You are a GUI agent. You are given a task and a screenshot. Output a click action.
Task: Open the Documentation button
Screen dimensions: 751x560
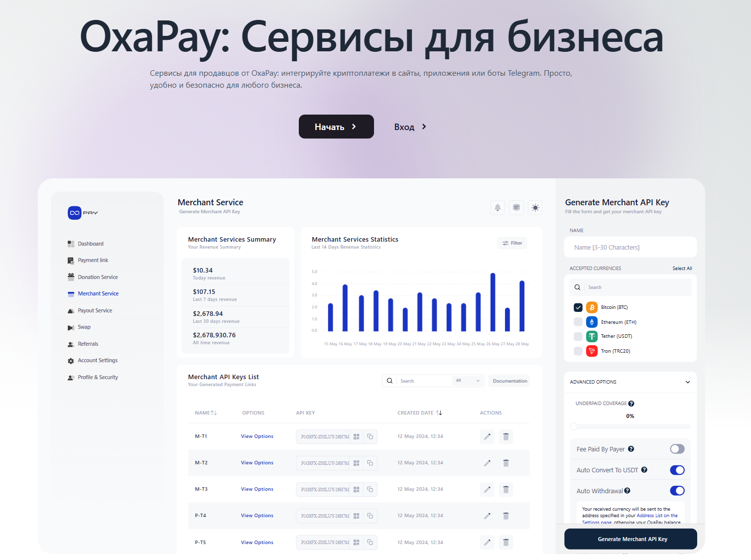click(x=509, y=381)
